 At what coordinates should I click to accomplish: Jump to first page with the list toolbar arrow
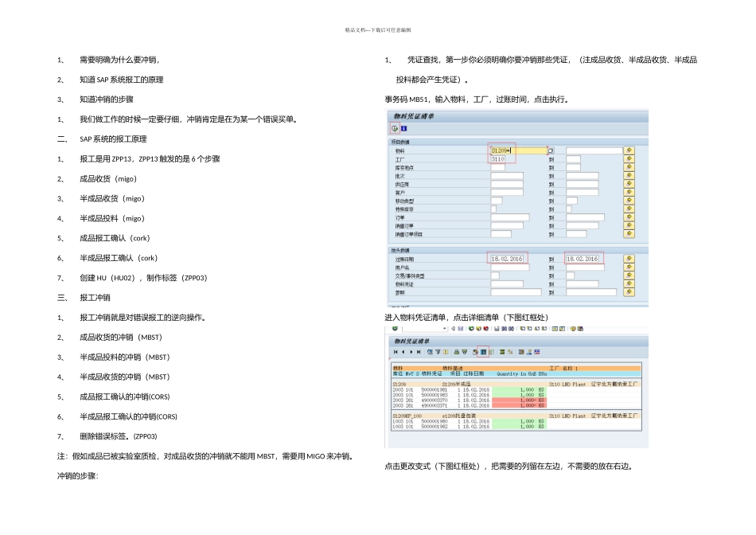pos(396,352)
